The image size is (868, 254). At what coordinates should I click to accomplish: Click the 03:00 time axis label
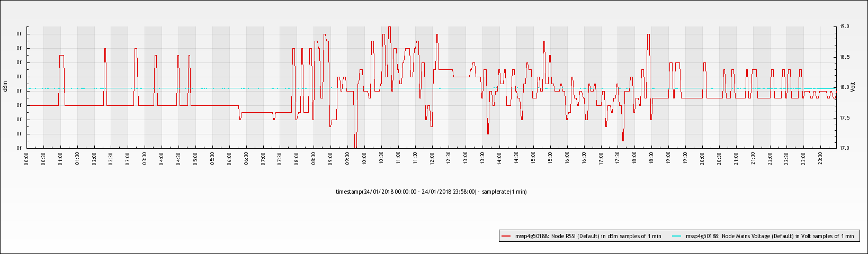pyautogui.click(x=128, y=158)
